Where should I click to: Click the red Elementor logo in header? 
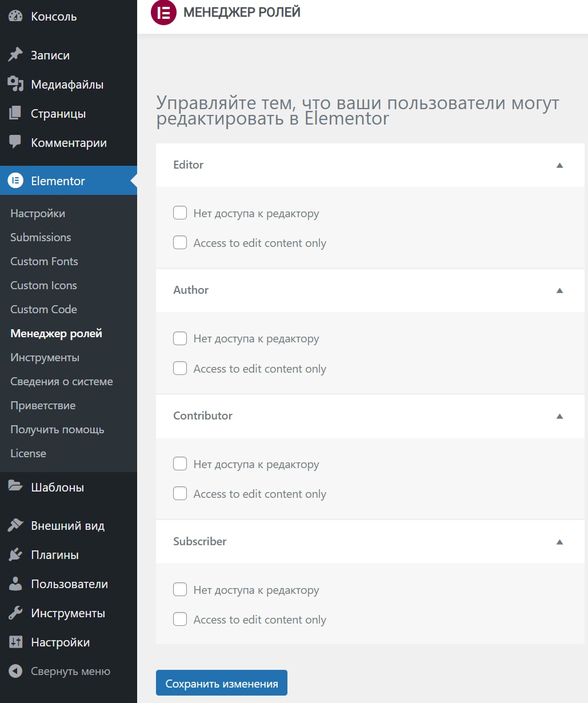(x=163, y=13)
